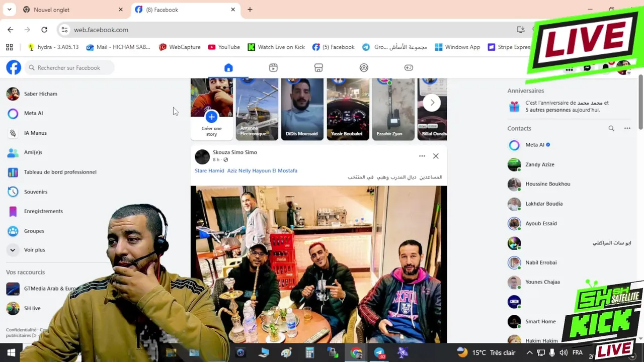Viewport: 644px width, 362px height.
Task: Open Windows App bookmark
Action: pos(457,47)
